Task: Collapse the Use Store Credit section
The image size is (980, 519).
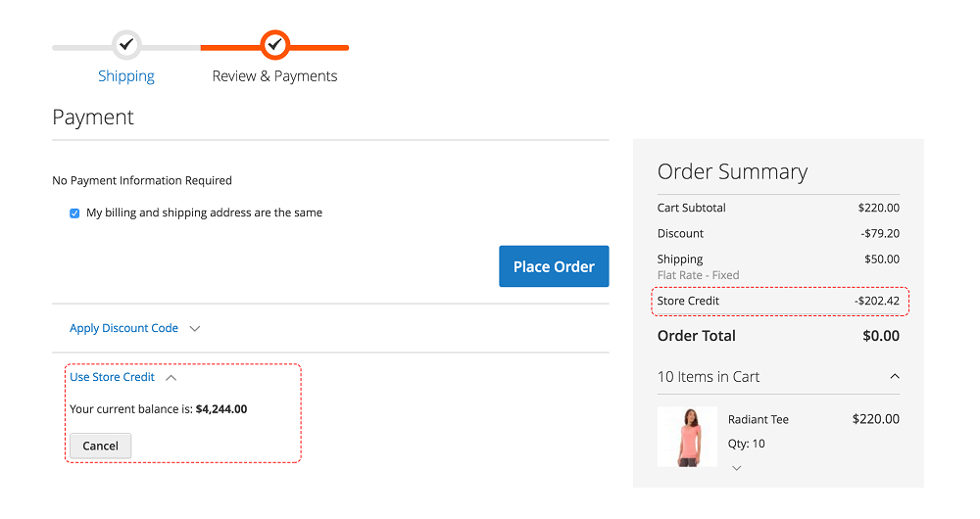Action: (x=112, y=377)
